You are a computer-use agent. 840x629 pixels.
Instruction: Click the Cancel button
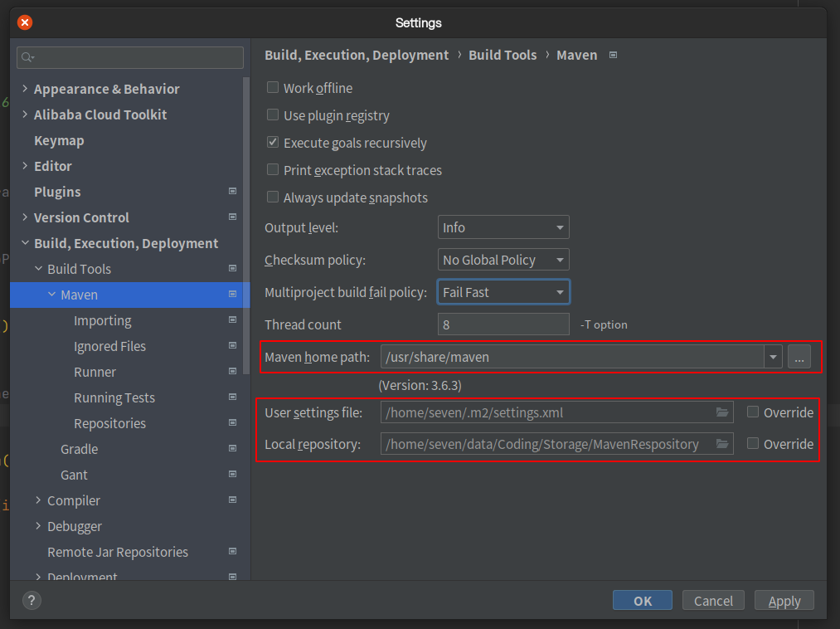point(713,601)
